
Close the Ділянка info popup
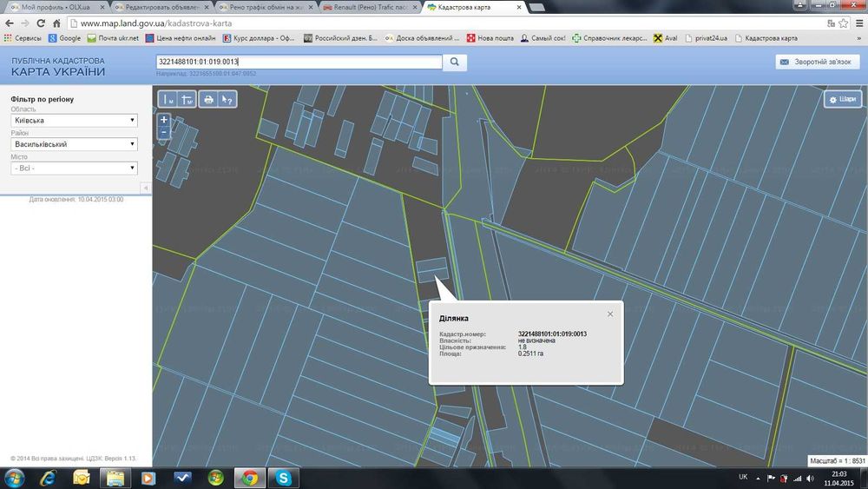[x=610, y=314]
